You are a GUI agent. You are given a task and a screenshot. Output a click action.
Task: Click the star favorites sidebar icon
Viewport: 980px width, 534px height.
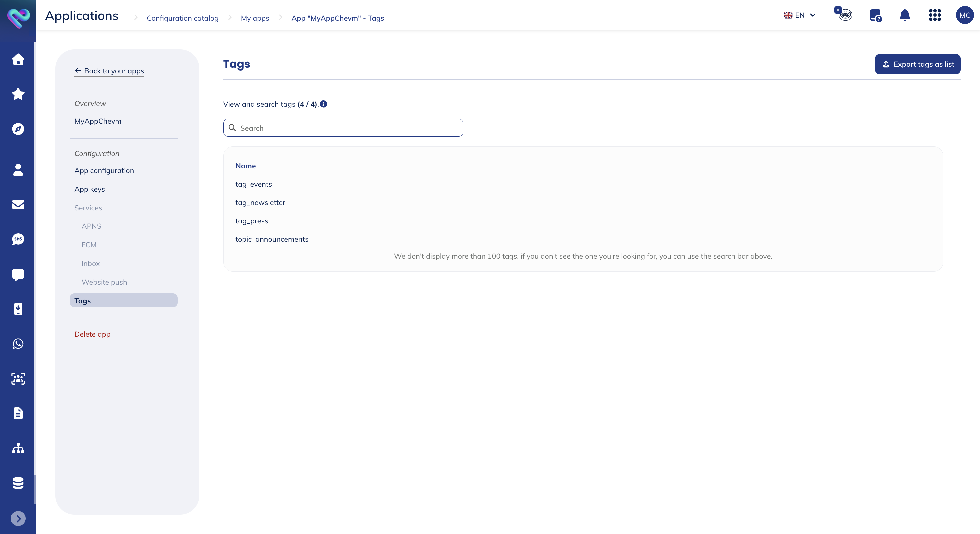click(18, 94)
